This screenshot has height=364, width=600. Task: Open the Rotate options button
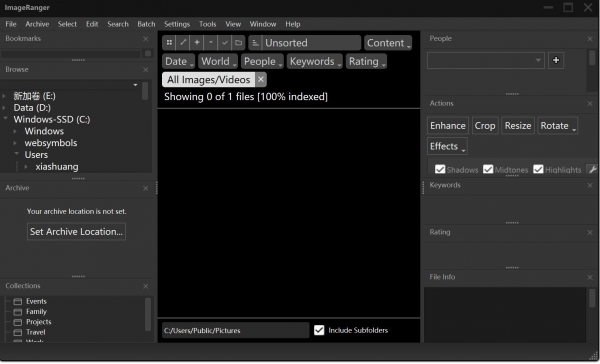[x=558, y=126]
